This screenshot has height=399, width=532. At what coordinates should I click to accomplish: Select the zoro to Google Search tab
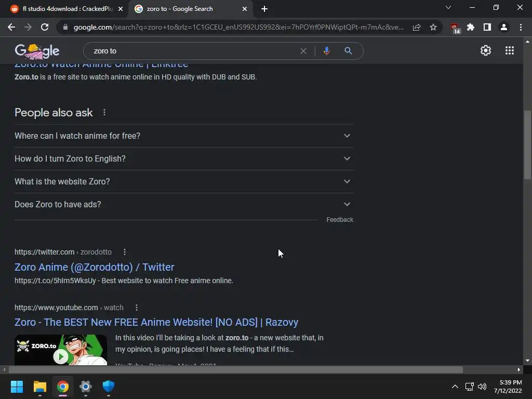coord(190,9)
